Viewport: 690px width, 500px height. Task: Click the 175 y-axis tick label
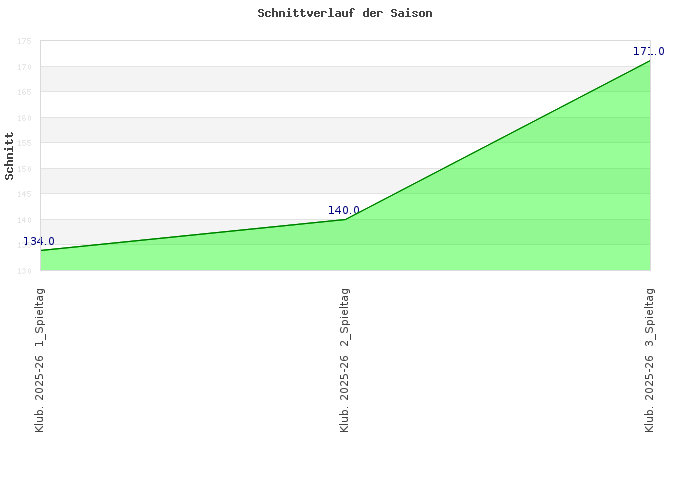pos(24,42)
